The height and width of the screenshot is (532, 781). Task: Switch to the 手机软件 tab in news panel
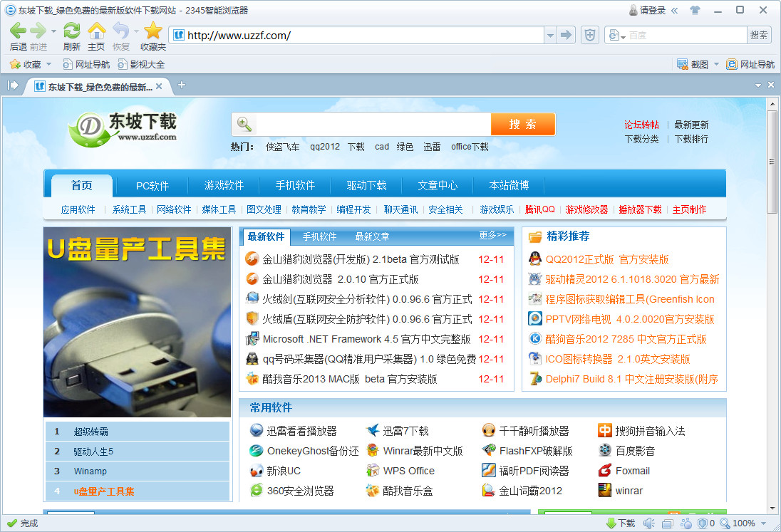(319, 236)
